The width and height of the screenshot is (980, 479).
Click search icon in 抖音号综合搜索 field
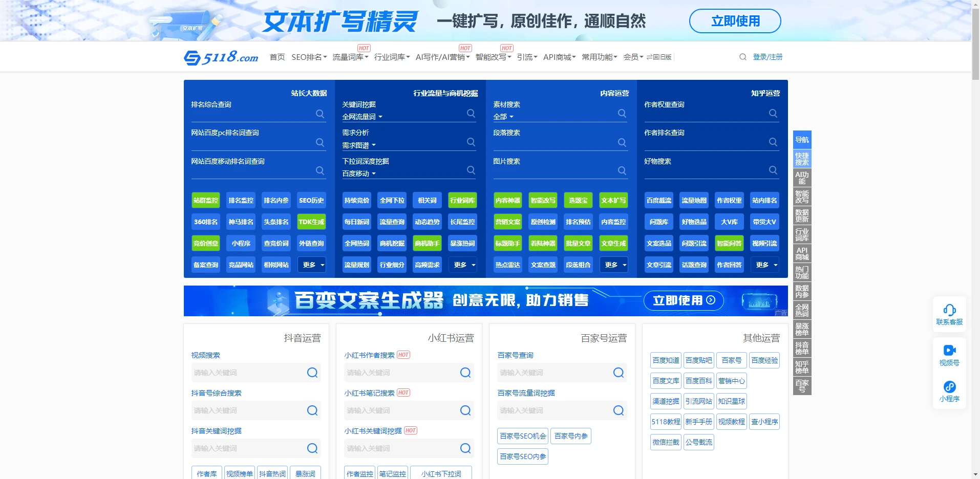pyautogui.click(x=312, y=410)
